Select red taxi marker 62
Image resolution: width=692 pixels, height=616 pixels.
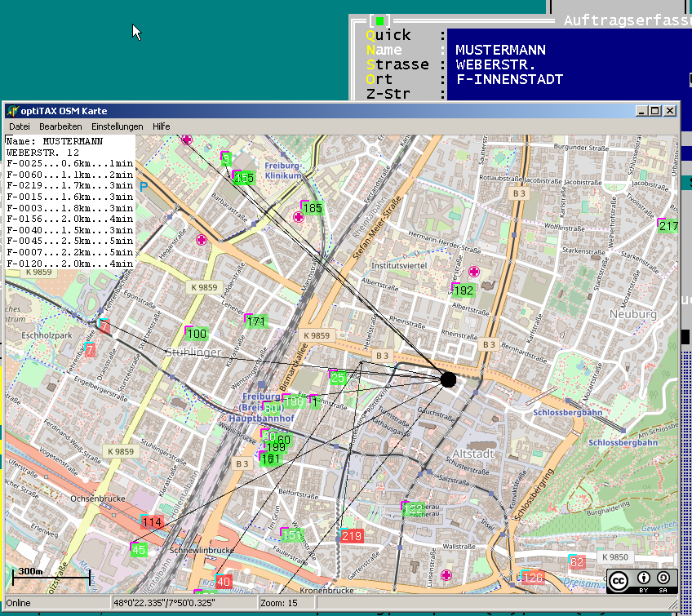(577, 562)
